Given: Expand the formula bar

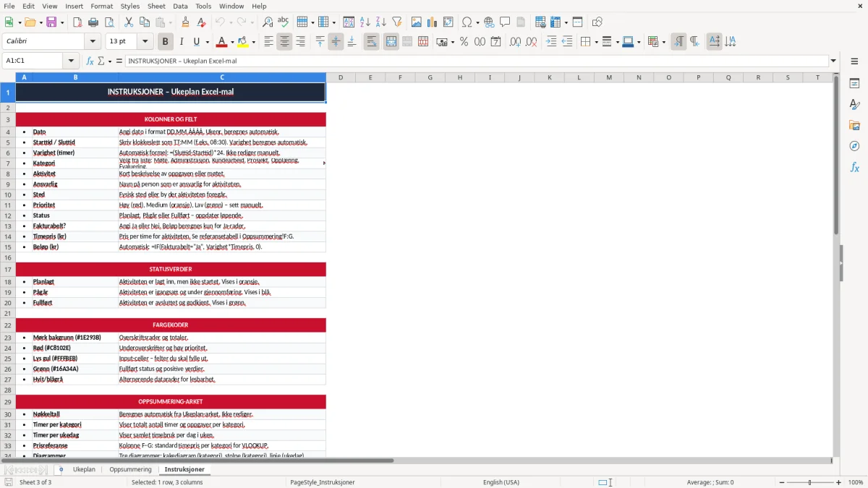Looking at the screenshot, I should tap(833, 61).
